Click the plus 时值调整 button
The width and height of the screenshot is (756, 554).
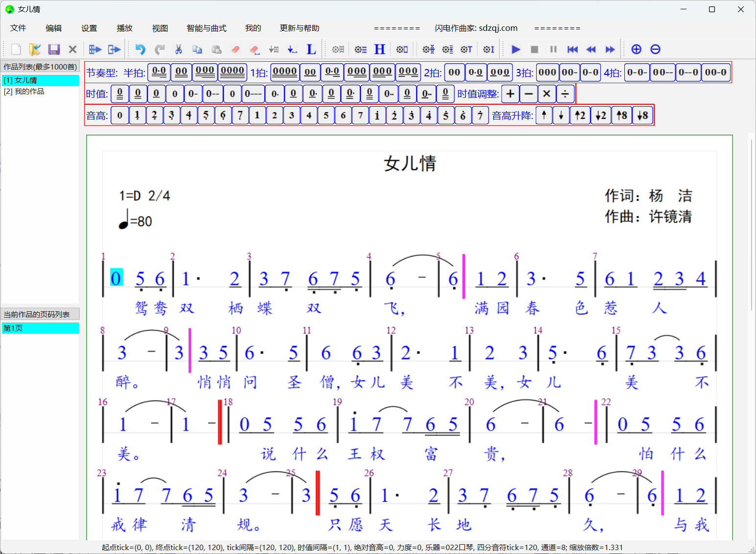510,93
